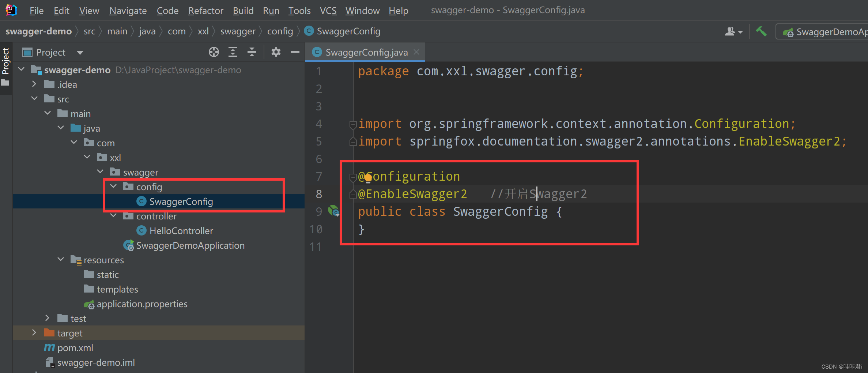Click the IntelliJ IDEA logo icon

11,10
